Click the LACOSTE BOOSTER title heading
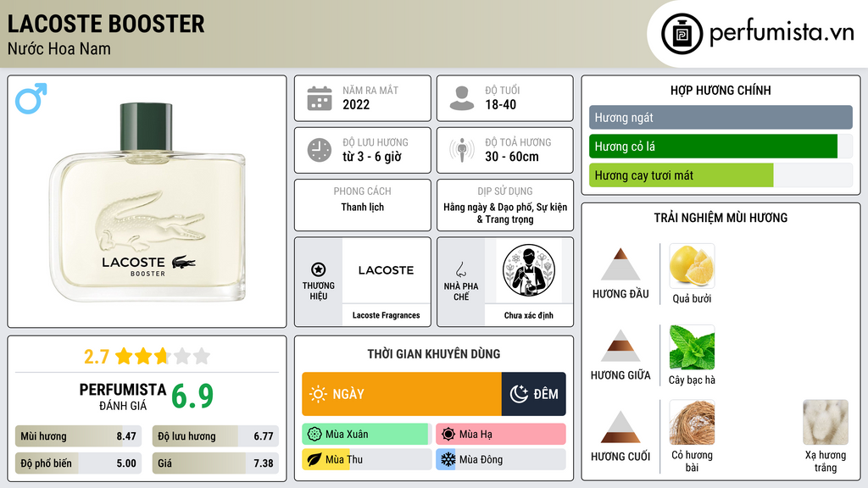868x488 pixels. pos(106,24)
